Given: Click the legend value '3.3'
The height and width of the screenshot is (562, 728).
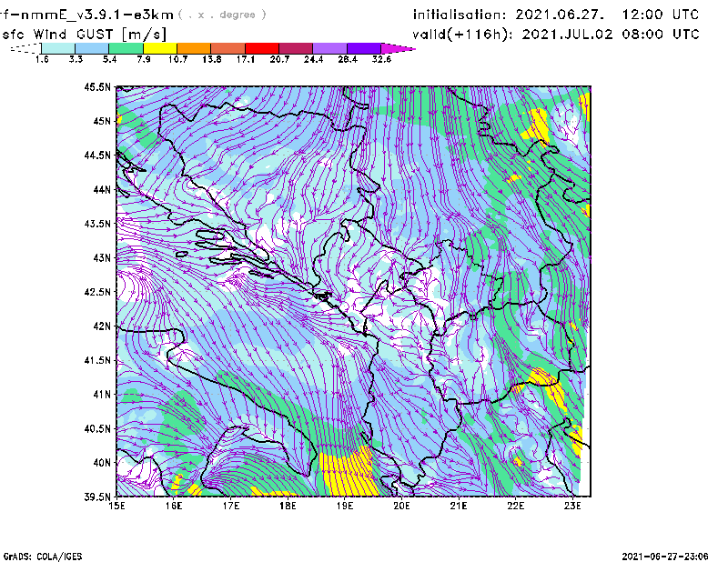Looking at the screenshot, I should click(x=76, y=59).
